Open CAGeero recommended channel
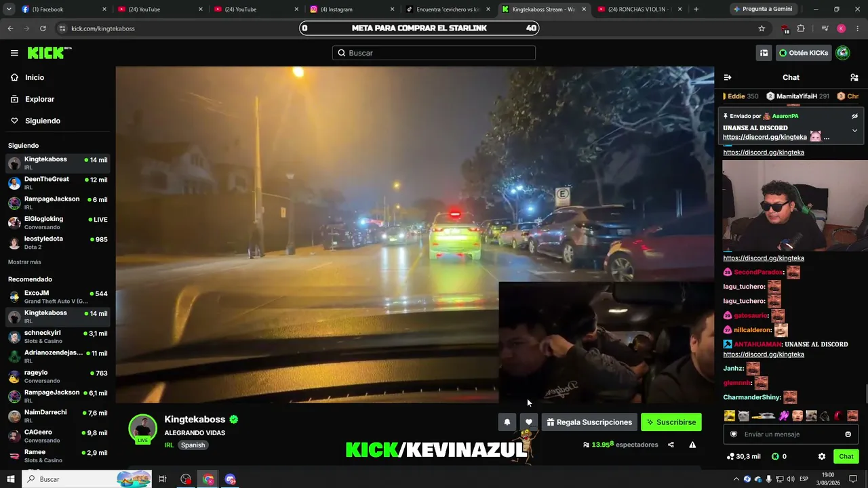The width and height of the screenshot is (868, 488). (58, 436)
